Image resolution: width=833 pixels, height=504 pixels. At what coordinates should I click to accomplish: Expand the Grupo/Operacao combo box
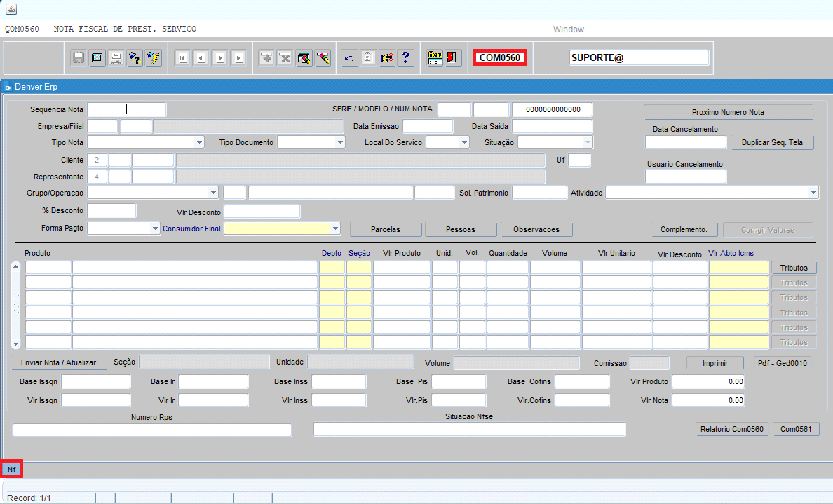[213, 193]
